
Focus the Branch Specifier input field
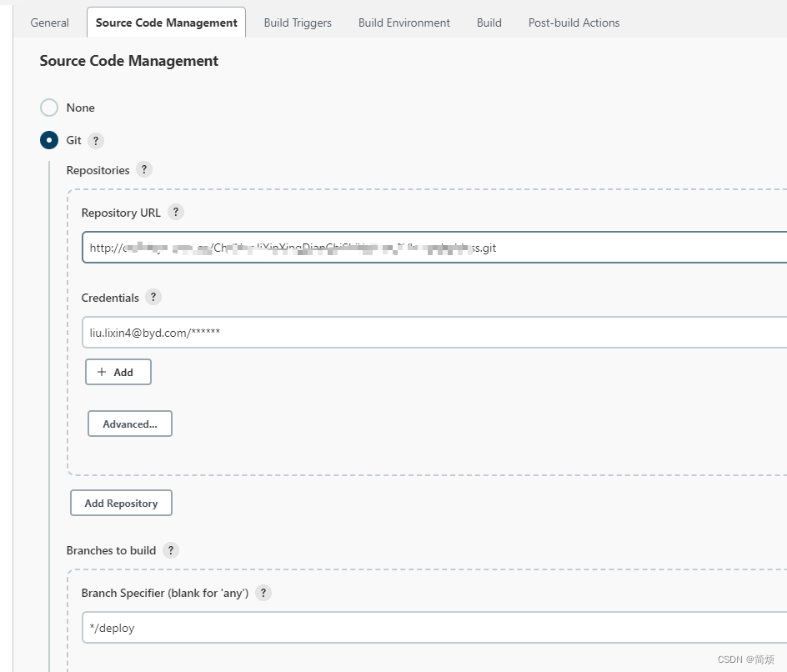[x=434, y=628]
